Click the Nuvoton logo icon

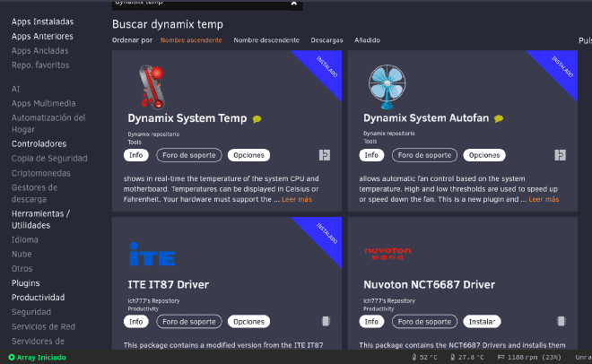387,254
